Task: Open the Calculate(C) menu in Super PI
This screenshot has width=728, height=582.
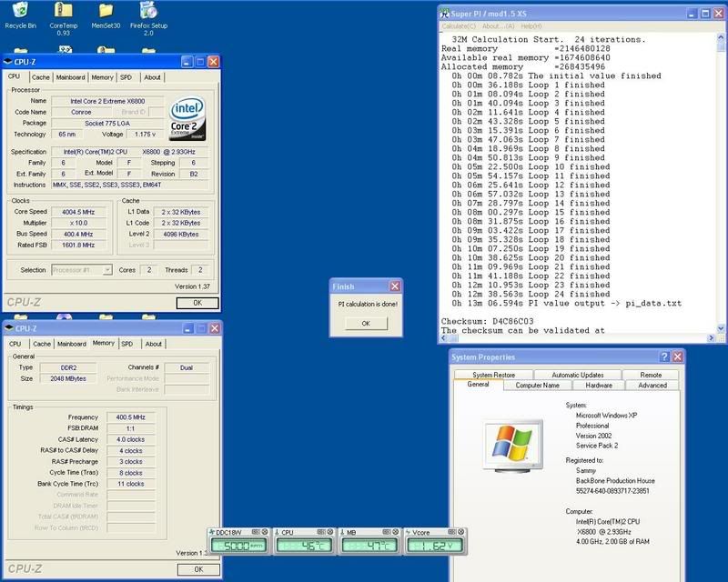Action: [x=459, y=26]
